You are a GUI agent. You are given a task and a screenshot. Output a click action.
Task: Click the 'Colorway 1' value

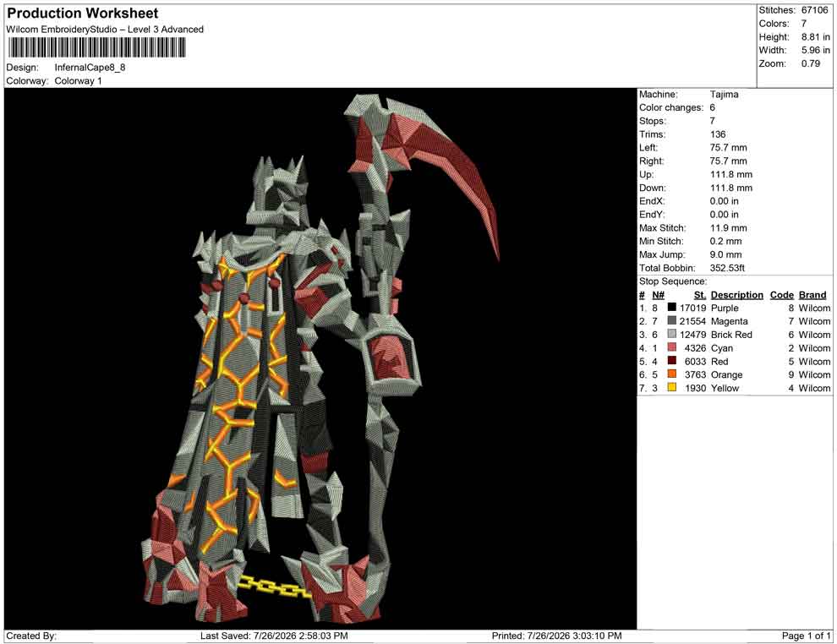point(78,80)
